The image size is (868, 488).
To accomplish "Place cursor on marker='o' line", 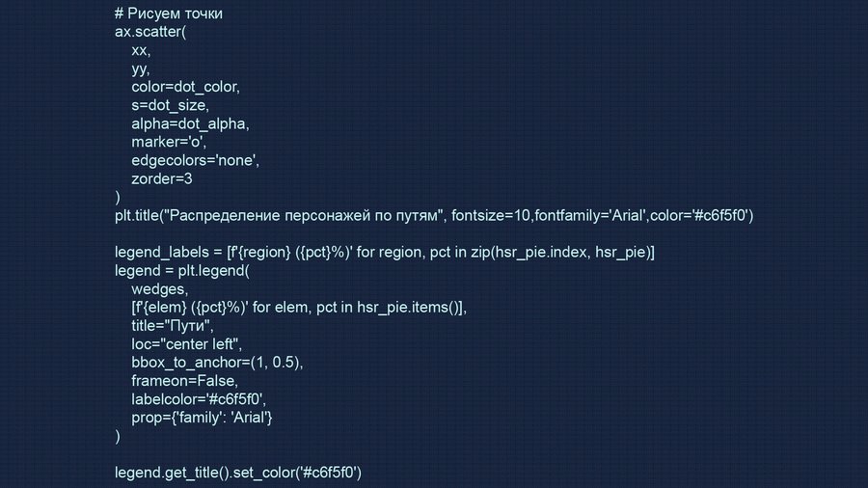I will pos(169,142).
